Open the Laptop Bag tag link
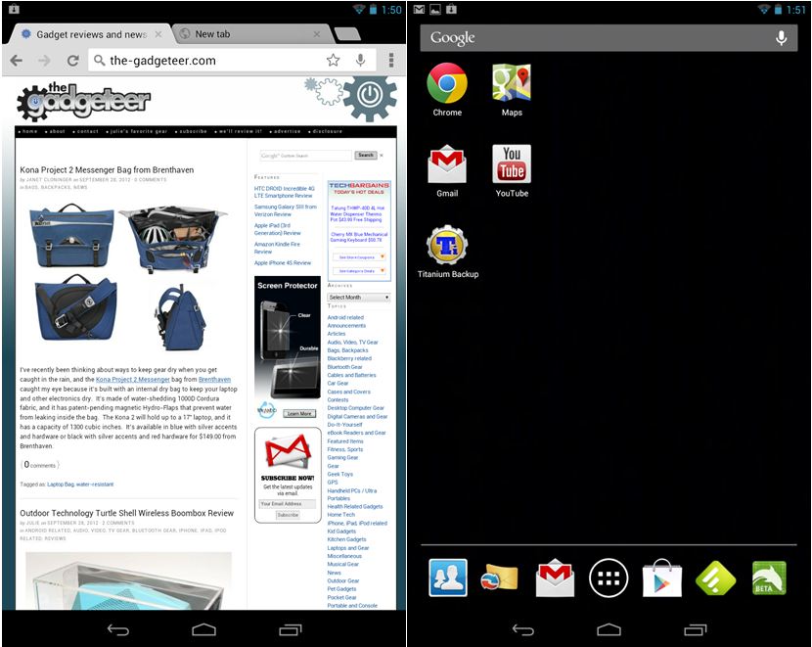 point(61,485)
